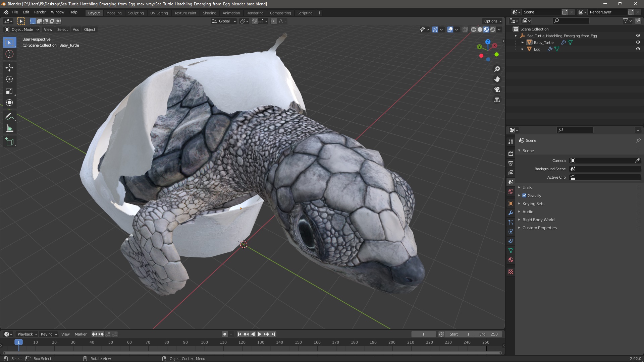
Task: Open the Add menu in viewport header
Action: point(76,29)
